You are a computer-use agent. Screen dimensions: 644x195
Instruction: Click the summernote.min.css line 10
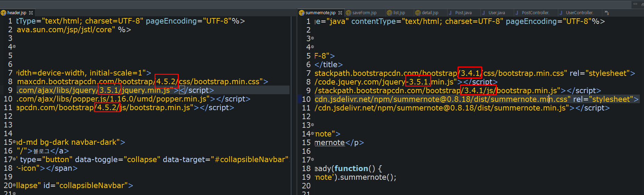pos(477,99)
